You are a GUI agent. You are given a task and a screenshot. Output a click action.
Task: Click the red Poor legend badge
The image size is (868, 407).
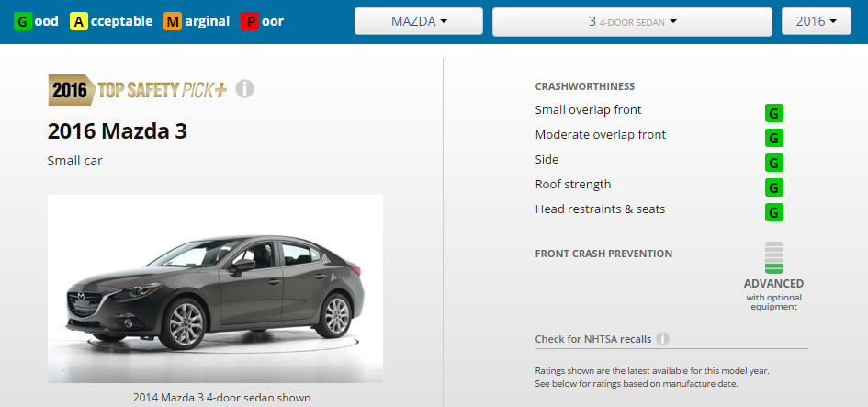[x=250, y=22]
